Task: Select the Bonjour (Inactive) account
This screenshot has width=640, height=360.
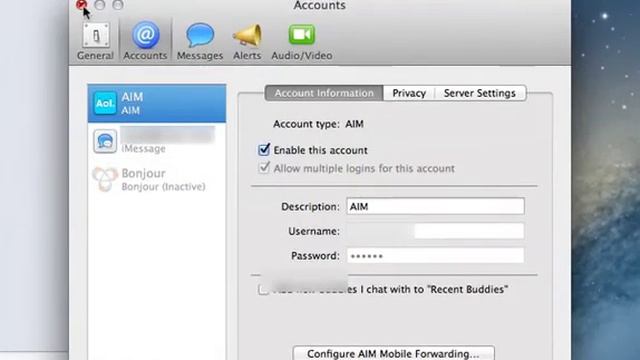Action: (157, 179)
